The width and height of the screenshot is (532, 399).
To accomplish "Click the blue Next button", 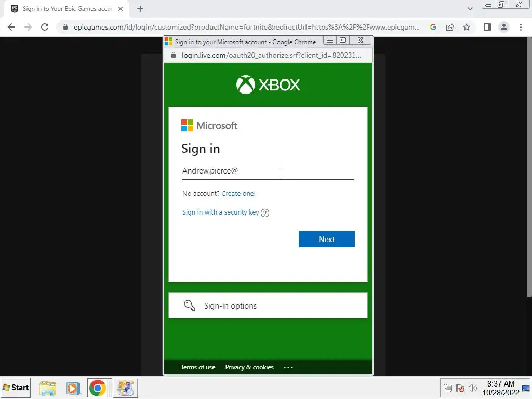I will pyautogui.click(x=327, y=239).
